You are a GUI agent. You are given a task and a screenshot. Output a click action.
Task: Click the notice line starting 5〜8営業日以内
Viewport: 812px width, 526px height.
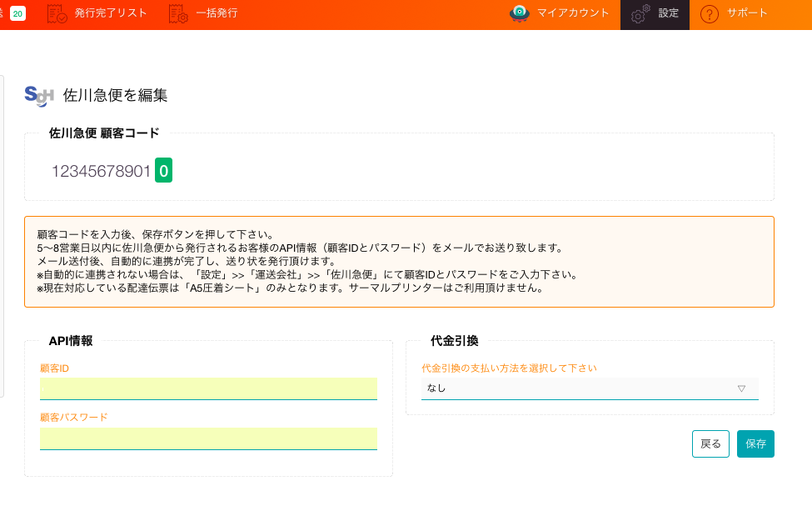[x=300, y=248]
